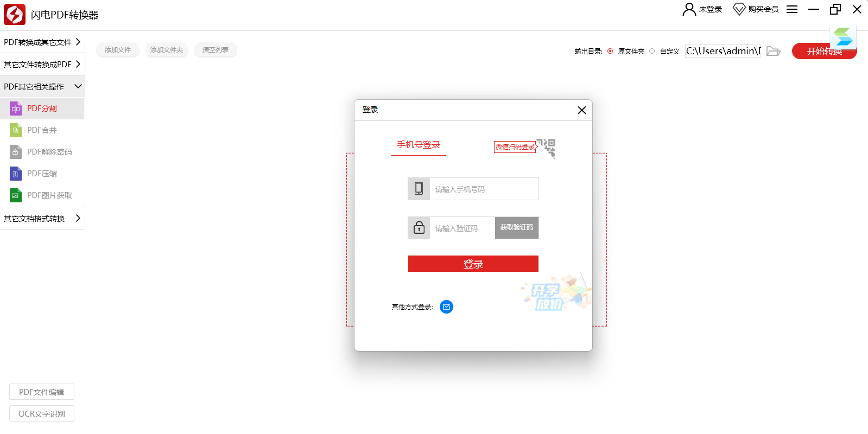This screenshot has height=434, width=868.
Task: Open PDF合并 menu item
Action: [x=42, y=130]
